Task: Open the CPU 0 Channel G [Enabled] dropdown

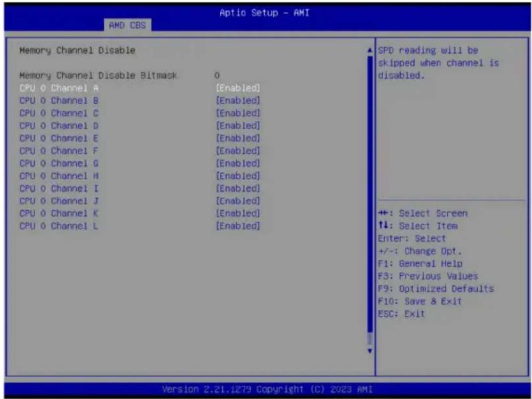Action: (238, 163)
